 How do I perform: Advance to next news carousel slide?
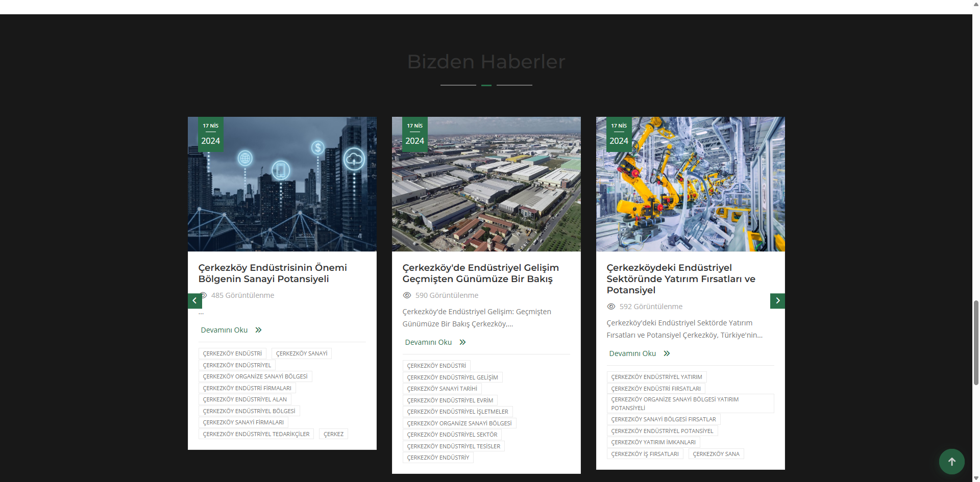(777, 301)
